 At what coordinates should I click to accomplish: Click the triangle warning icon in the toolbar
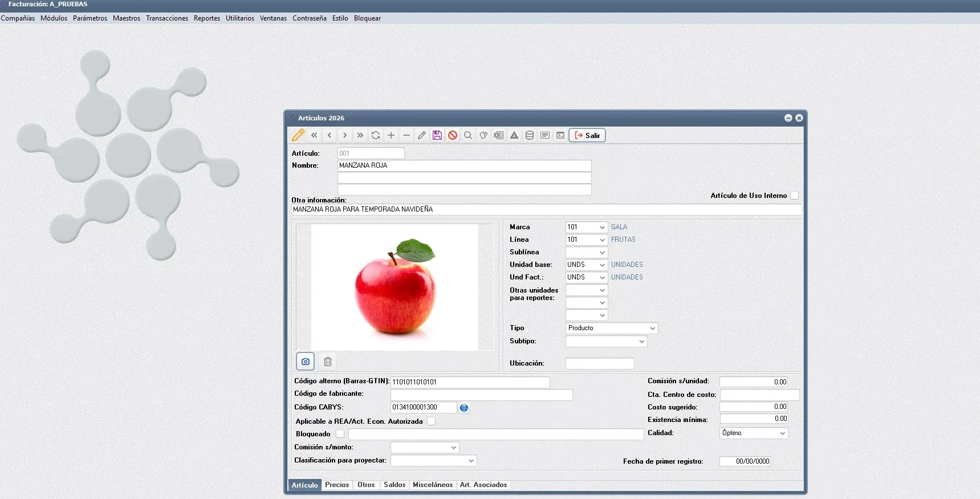tap(514, 135)
